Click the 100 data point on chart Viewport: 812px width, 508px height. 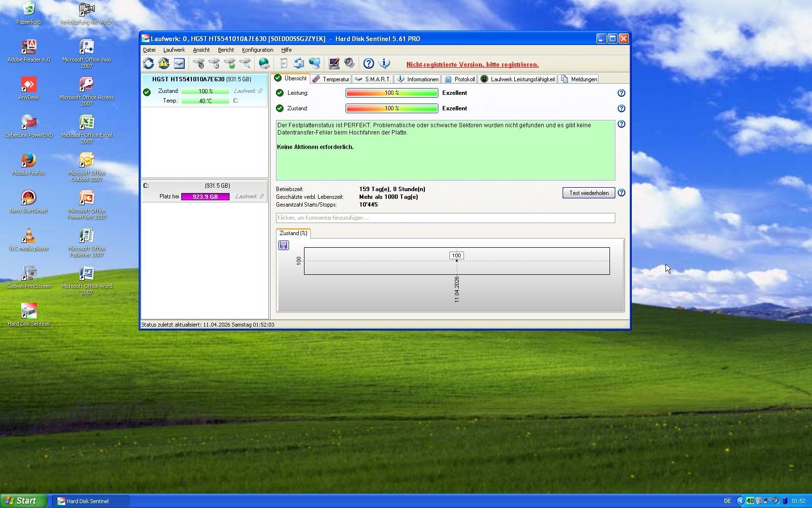(456, 261)
